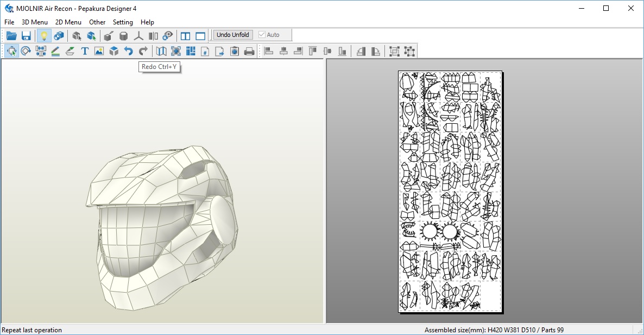
Task: Click the Ungroup parts icon at toolbar end
Action: (x=409, y=51)
